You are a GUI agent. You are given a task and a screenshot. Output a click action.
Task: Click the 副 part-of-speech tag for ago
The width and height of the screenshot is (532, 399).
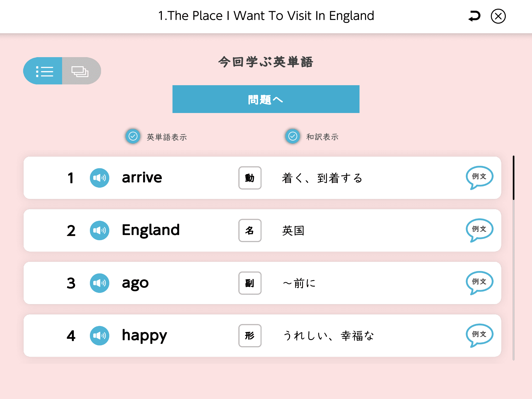[x=250, y=283]
